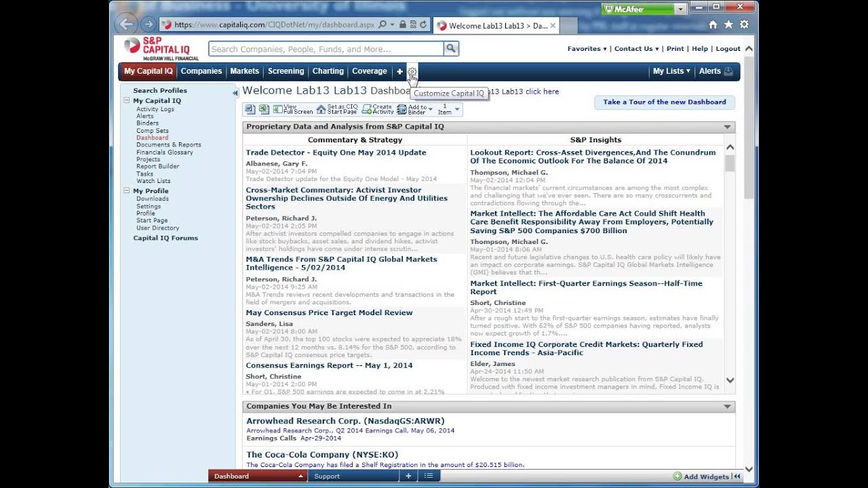
Task: Open the Contact Us dropdown
Action: [x=636, y=49]
